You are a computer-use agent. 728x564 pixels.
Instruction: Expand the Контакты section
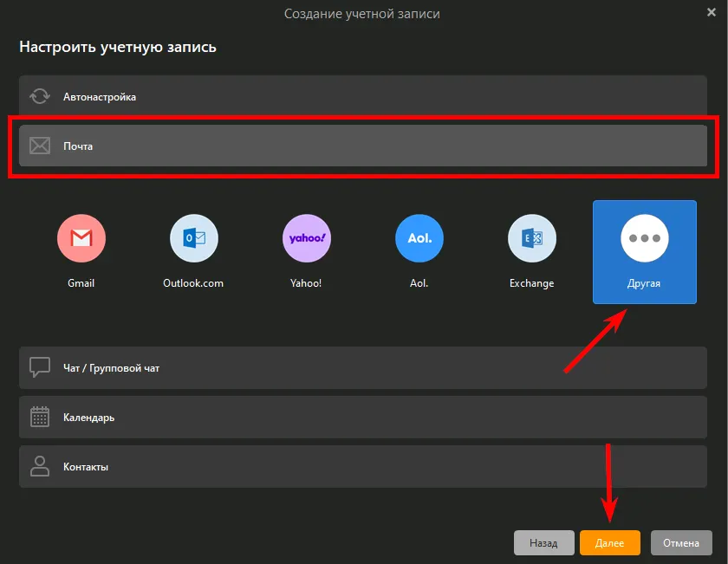(364, 466)
